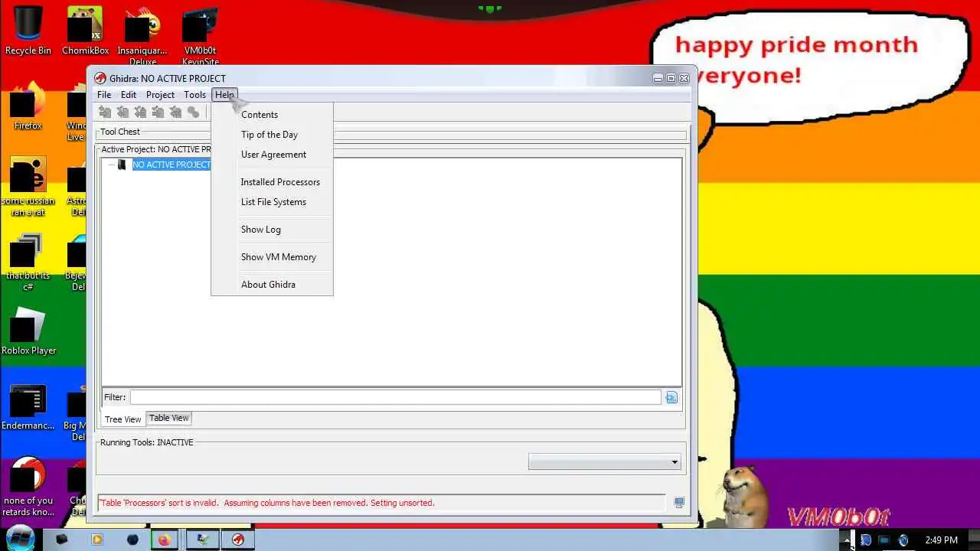Viewport: 980px width, 551px height.
Task: Click the Ghidra taskbar button
Action: tap(238, 540)
